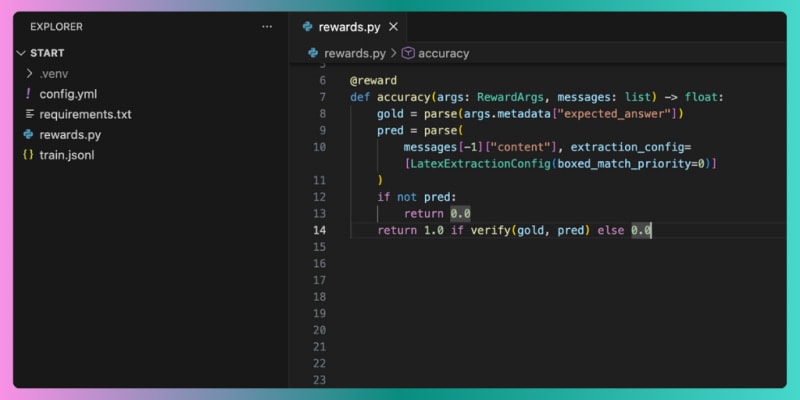Screen dimensions: 800x400
Task: Click the 0.0 value on line 13
Action: [x=460, y=214]
